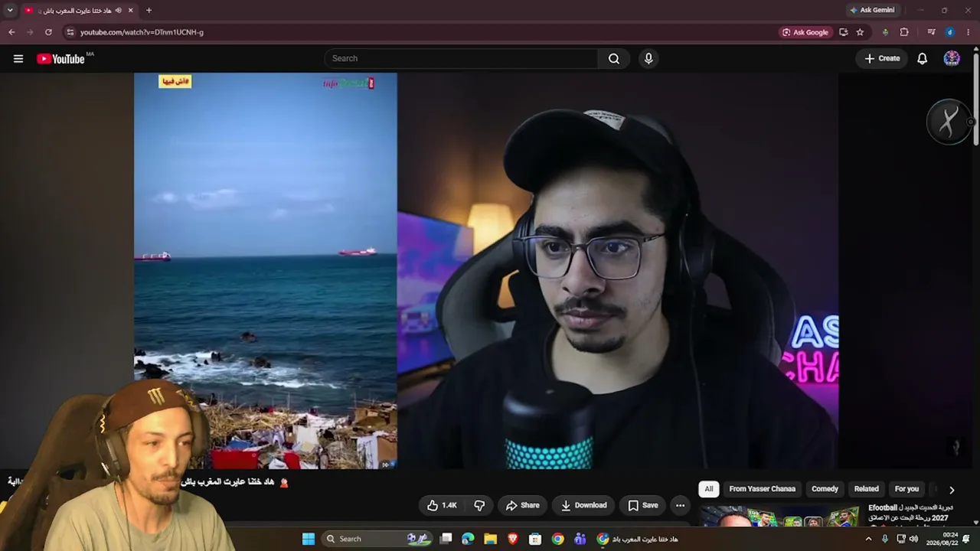The height and width of the screenshot is (551, 980).
Task: Open Microsoft Store from the taskbar
Action: 535,539
